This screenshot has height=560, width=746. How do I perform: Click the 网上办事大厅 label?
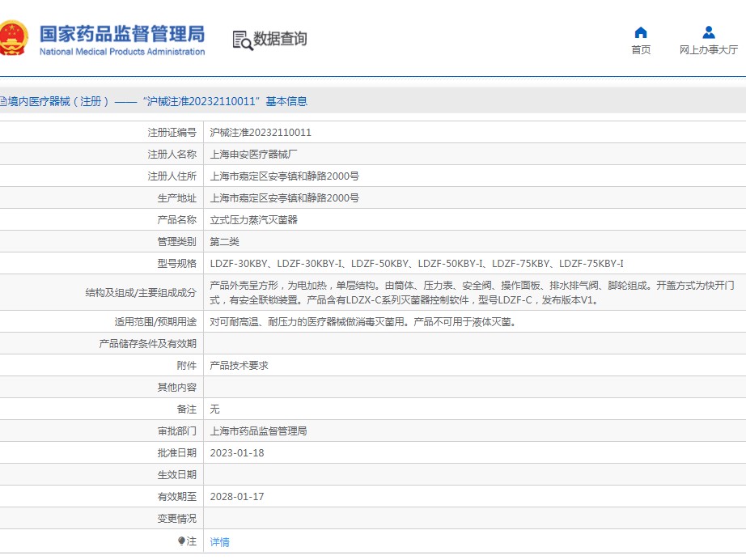coord(709,50)
